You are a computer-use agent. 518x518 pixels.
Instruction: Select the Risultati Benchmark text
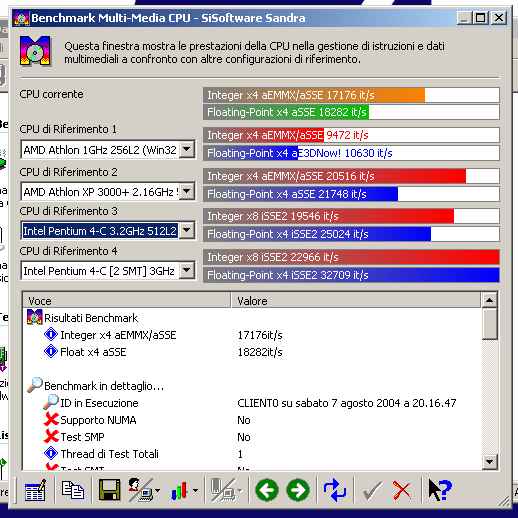pos(91,318)
